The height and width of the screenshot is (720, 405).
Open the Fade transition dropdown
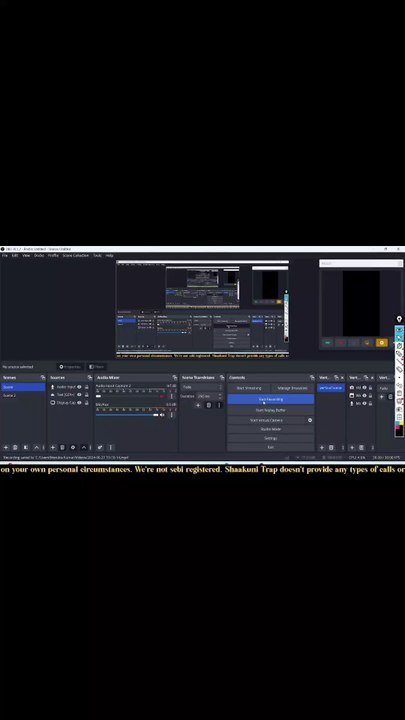[202, 387]
